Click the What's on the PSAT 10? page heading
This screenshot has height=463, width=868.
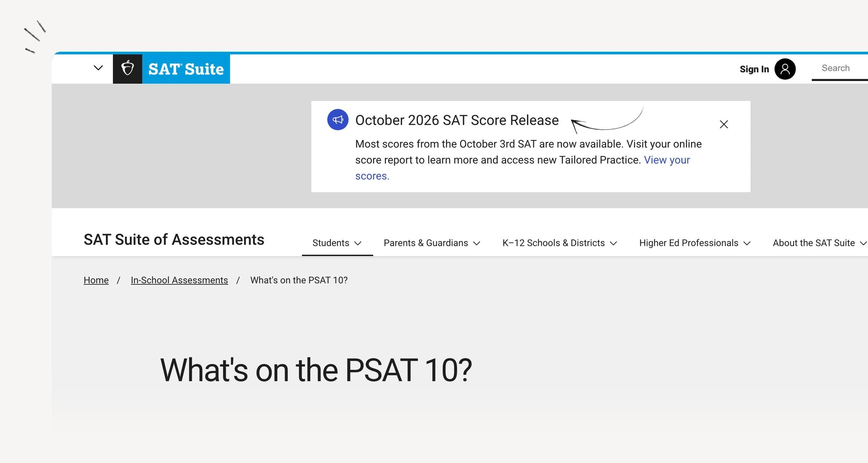316,370
